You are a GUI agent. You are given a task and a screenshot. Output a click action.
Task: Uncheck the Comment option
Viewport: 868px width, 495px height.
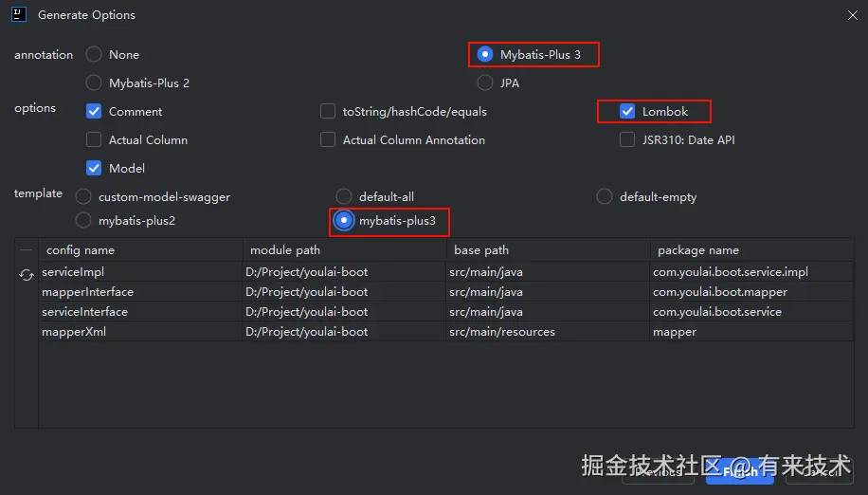[x=94, y=111]
